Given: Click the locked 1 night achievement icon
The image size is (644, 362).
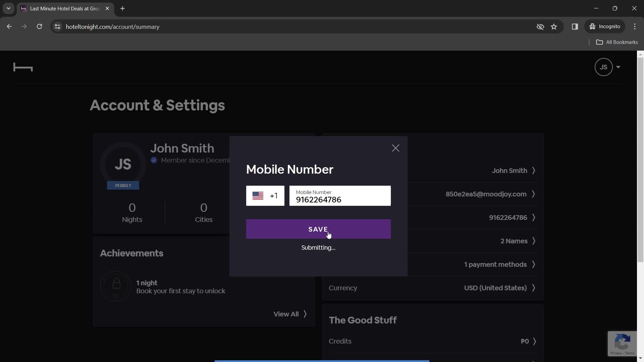Looking at the screenshot, I should click(x=115, y=286).
